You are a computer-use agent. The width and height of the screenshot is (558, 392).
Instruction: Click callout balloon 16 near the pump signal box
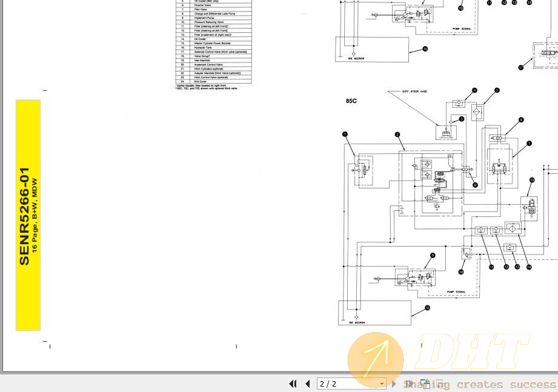coord(427,308)
